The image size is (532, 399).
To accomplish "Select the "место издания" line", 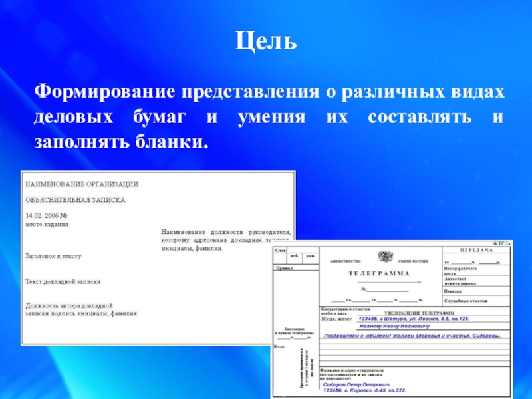I will 47,224.
